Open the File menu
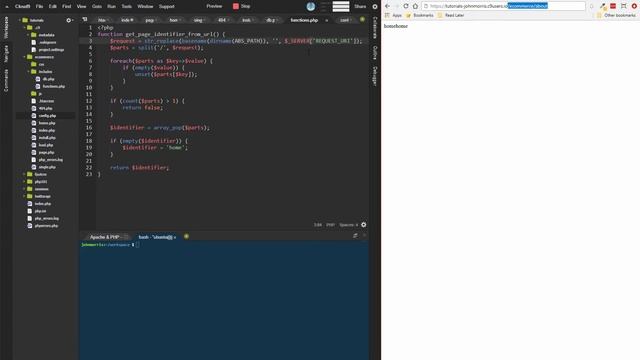Viewport: 640px width, 360px height. point(39,6)
